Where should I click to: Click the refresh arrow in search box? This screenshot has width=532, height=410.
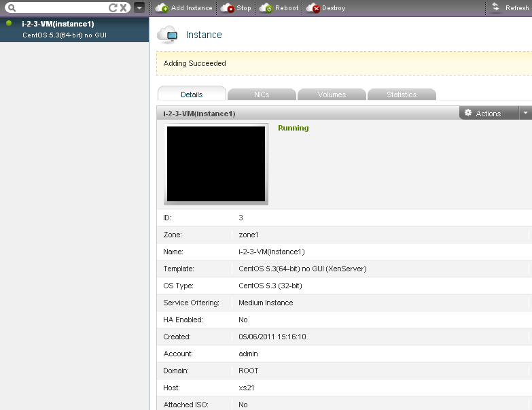pyautogui.click(x=113, y=7)
